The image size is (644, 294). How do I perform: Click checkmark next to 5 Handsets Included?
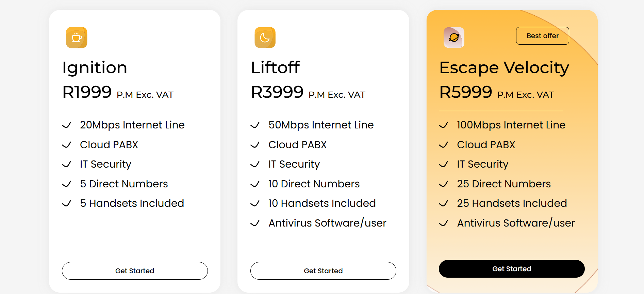pyautogui.click(x=67, y=203)
